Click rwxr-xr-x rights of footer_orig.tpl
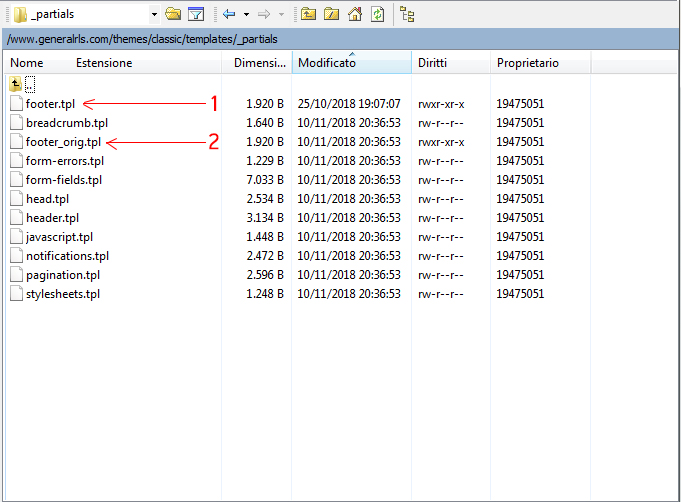The width and height of the screenshot is (681, 502). tap(441, 142)
